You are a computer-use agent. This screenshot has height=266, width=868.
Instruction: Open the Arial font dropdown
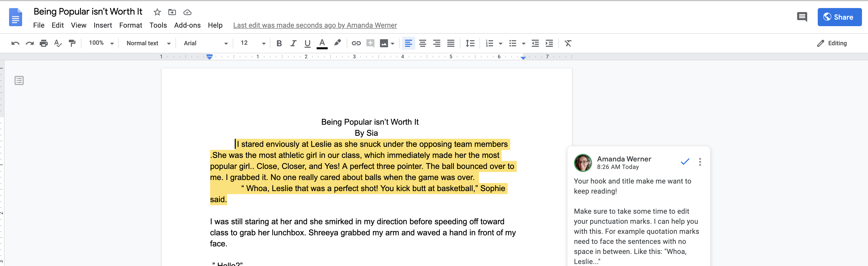click(x=206, y=43)
